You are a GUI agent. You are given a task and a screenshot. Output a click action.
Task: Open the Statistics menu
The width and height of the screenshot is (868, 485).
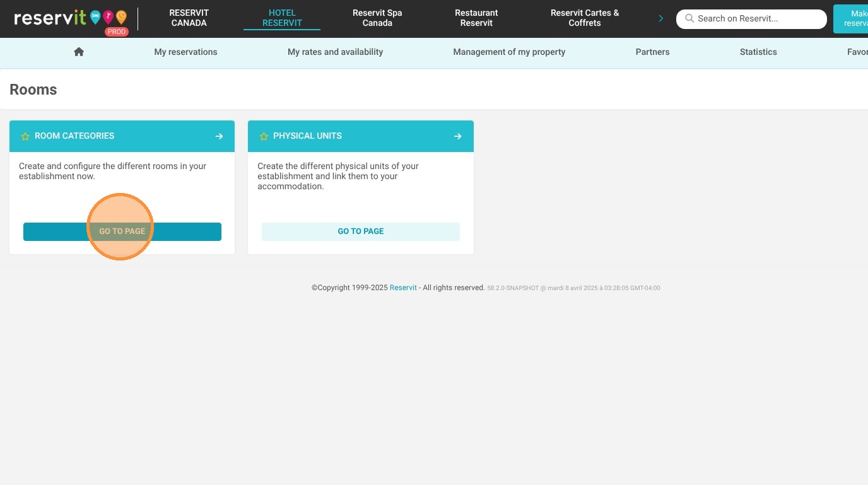[758, 52]
